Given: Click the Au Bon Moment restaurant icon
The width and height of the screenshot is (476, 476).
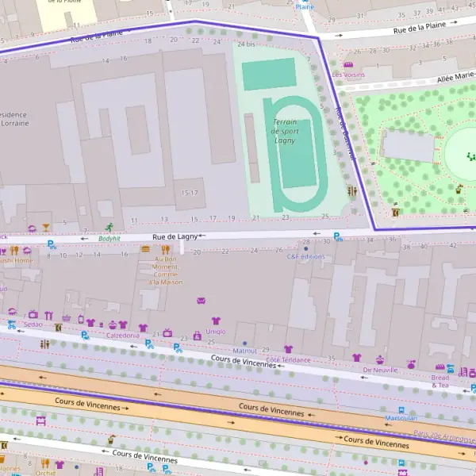Looking at the screenshot, I should click(x=167, y=249).
